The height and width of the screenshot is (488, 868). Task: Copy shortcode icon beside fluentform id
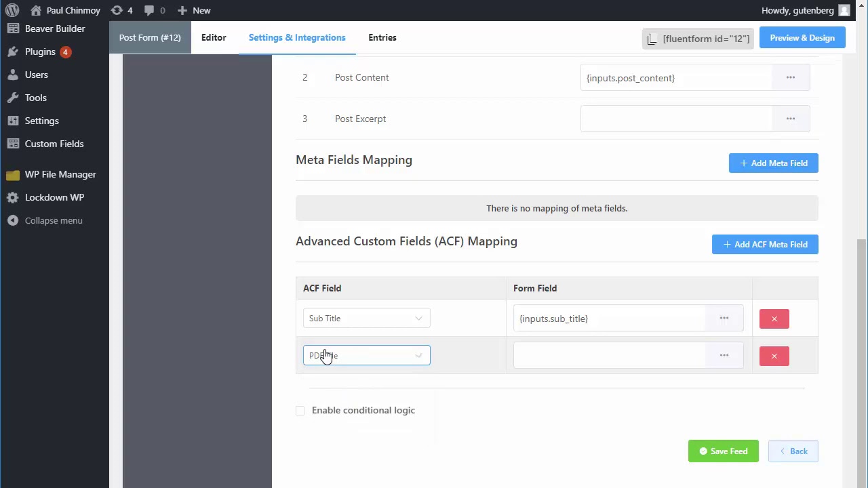[652, 39]
